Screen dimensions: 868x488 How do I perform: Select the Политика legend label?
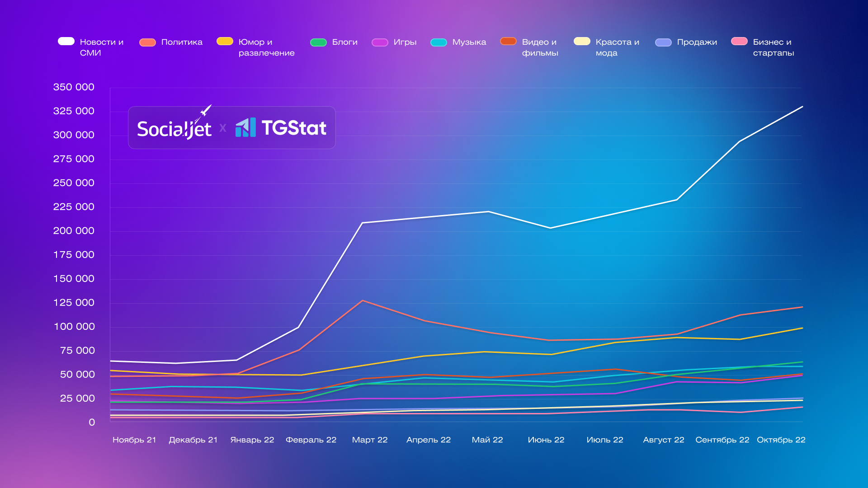pyautogui.click(x=182, y=42)
